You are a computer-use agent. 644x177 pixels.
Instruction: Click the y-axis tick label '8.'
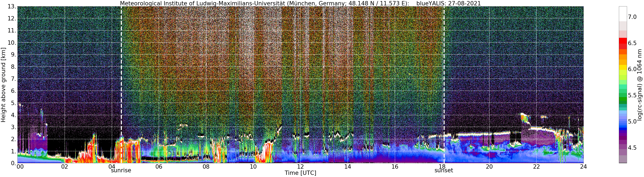(x=14, y=67)
